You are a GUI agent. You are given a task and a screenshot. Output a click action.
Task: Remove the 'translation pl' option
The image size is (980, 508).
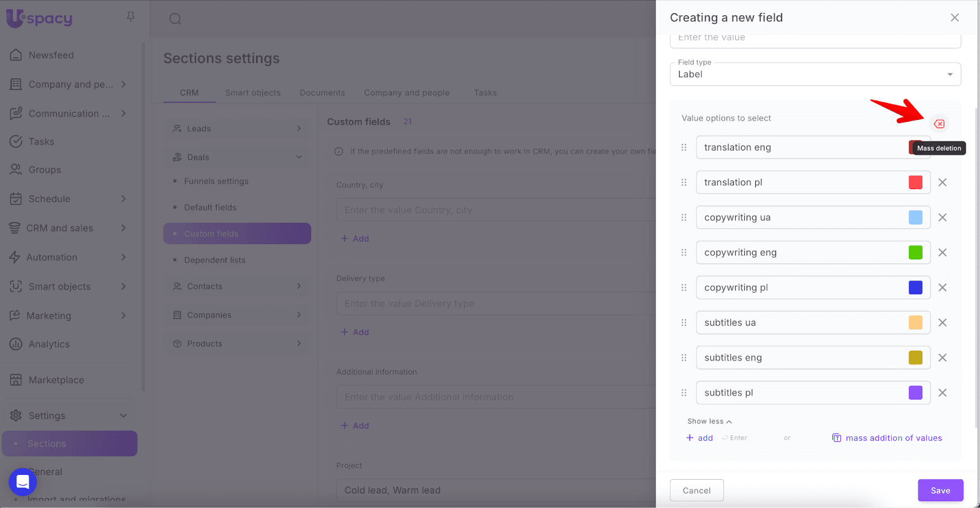point(943,182)
